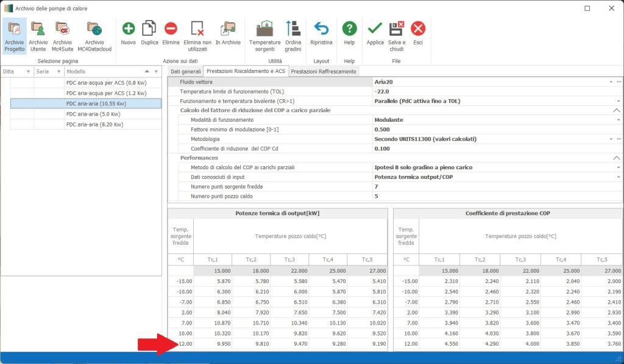Open the Archivio Mc4Suite archive
Image resolution: width=624 pixels, height=364 pixels.
click(x=63, y=37)
